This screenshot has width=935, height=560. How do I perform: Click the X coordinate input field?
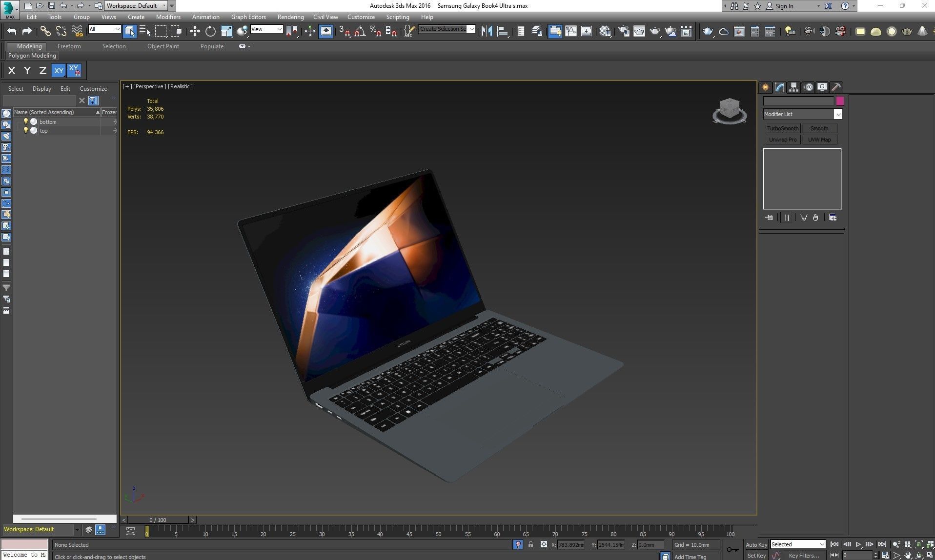point(570,545)
